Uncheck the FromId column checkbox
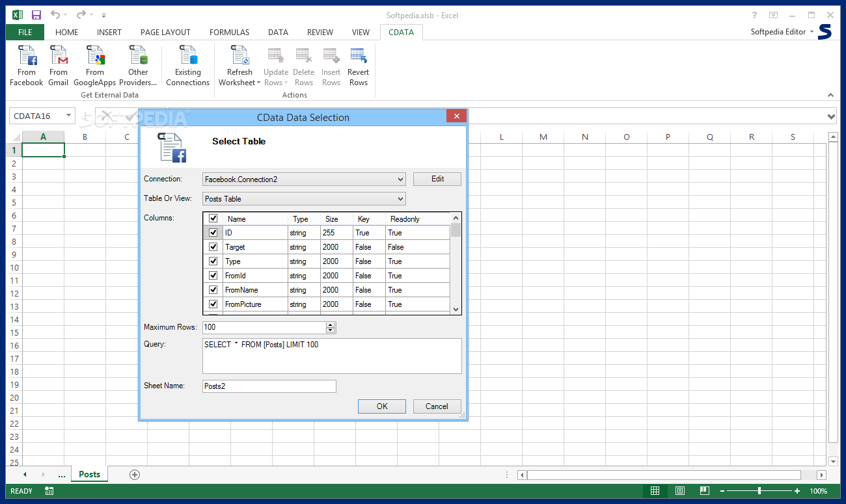 (x=213, y=276)
